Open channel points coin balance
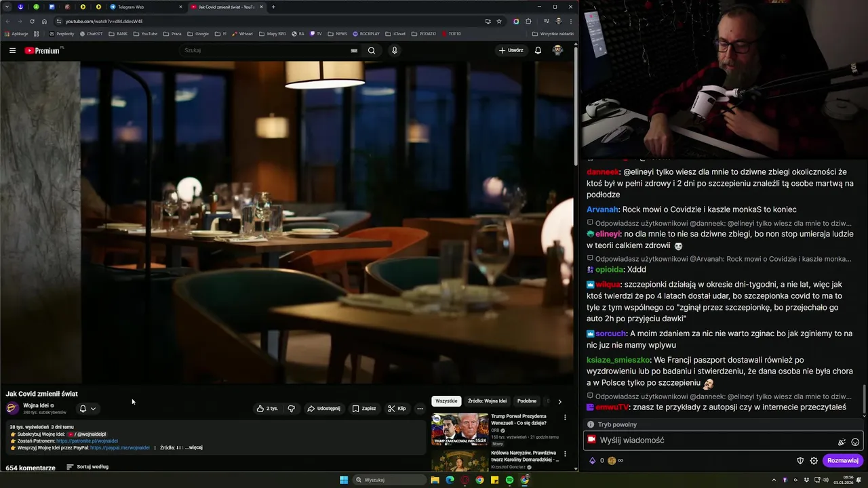Screen dimensions: 868x488 (x=612, y=461)
